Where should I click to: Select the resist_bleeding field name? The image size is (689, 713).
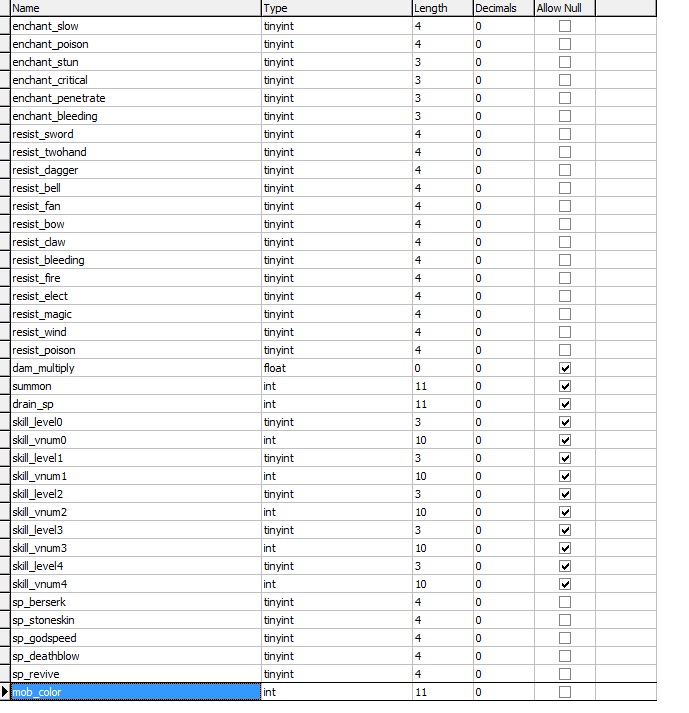(x=136, y=260)
